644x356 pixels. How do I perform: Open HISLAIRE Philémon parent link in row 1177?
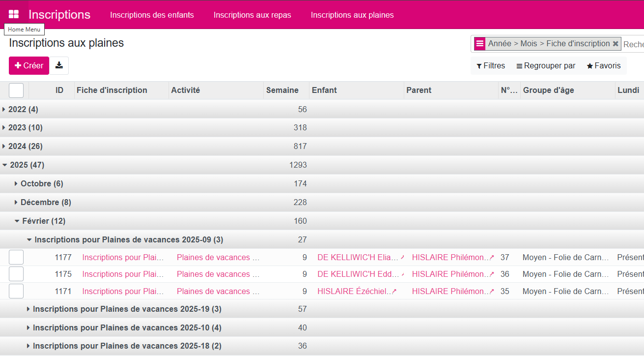pyautogui.click(x=450, y=257)
